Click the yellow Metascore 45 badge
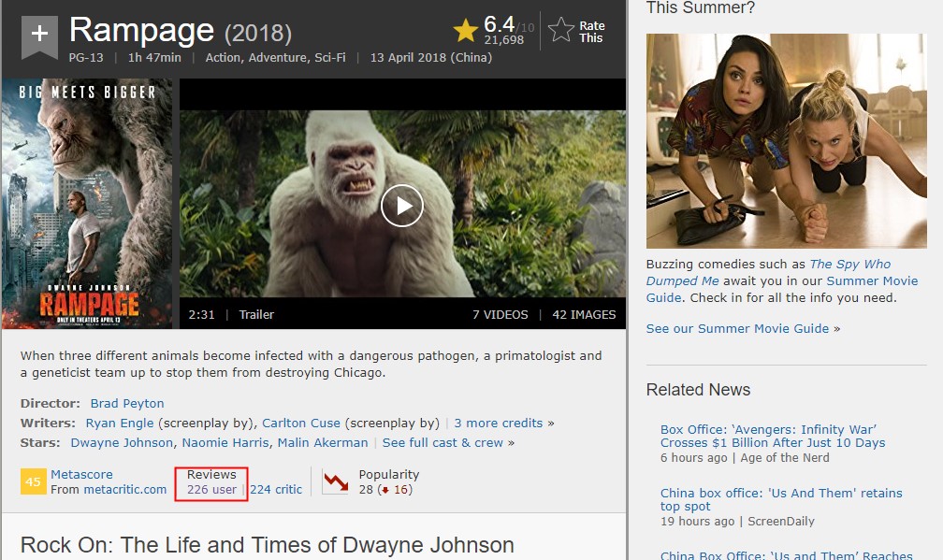 click(x=33, y=481)
